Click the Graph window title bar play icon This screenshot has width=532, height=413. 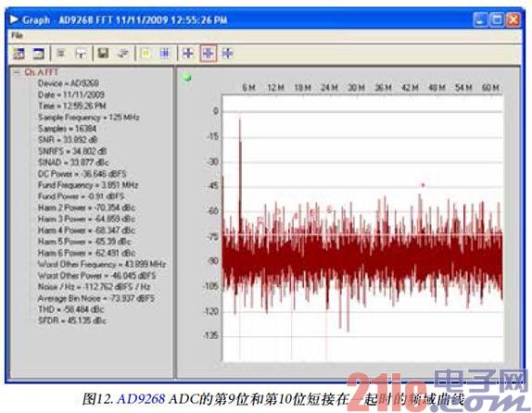click(14, 19)
